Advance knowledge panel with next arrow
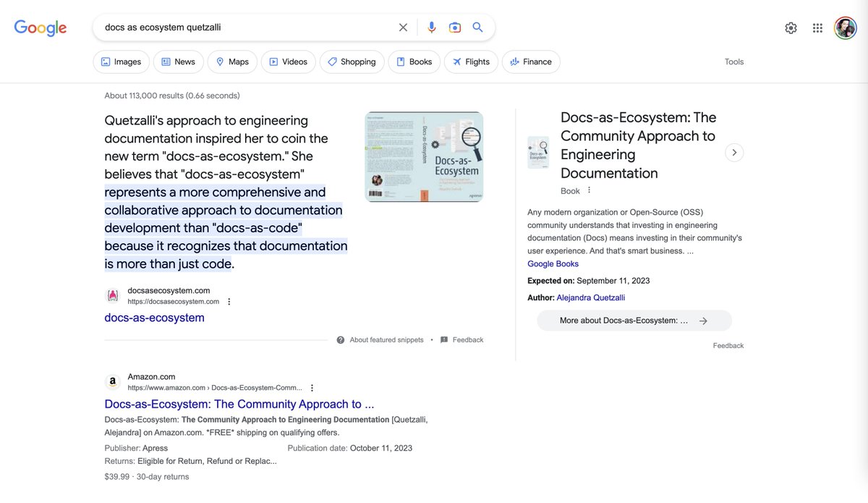The height and width of the screenshot is (503, 868). (734, 153)
